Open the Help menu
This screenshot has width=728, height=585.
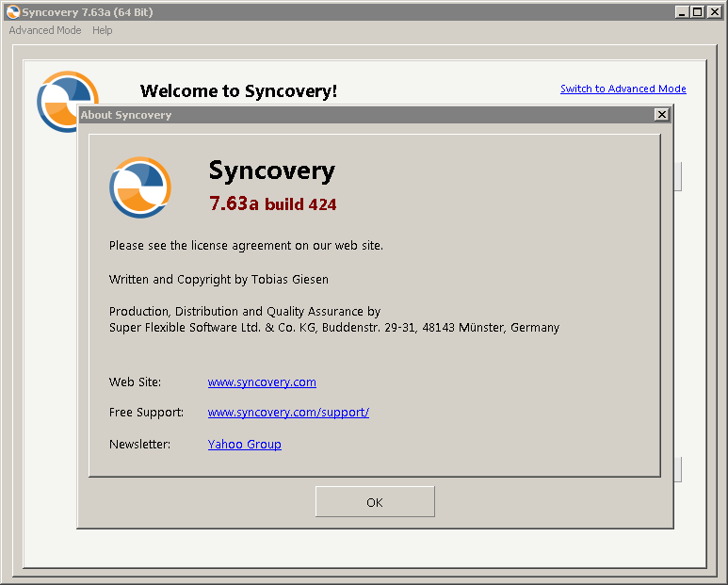[x=102, y=30]
